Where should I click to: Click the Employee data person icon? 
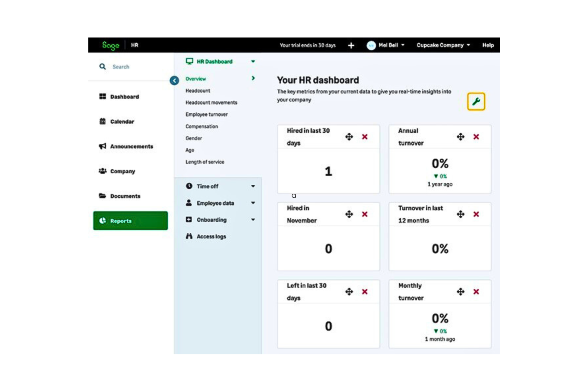(189, 203)
